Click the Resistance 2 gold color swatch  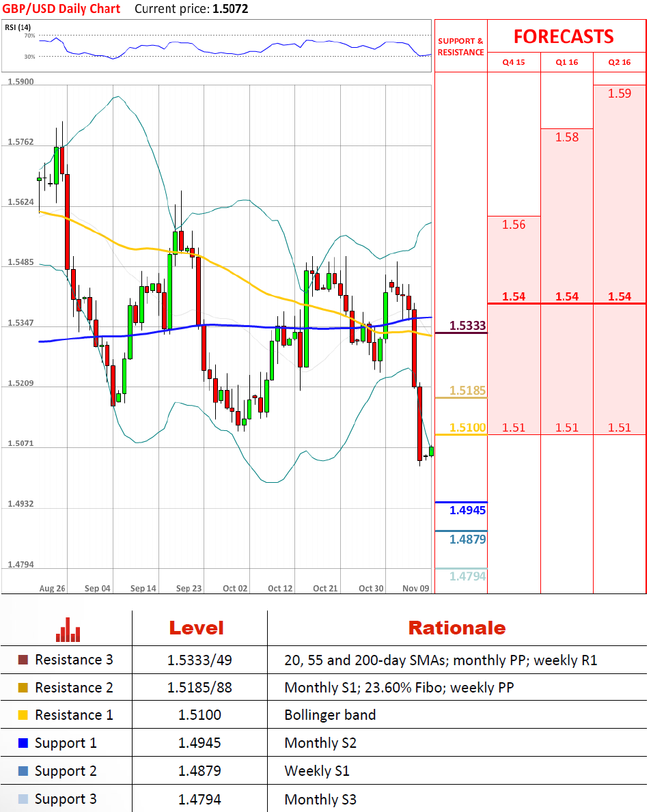[23, 688]
